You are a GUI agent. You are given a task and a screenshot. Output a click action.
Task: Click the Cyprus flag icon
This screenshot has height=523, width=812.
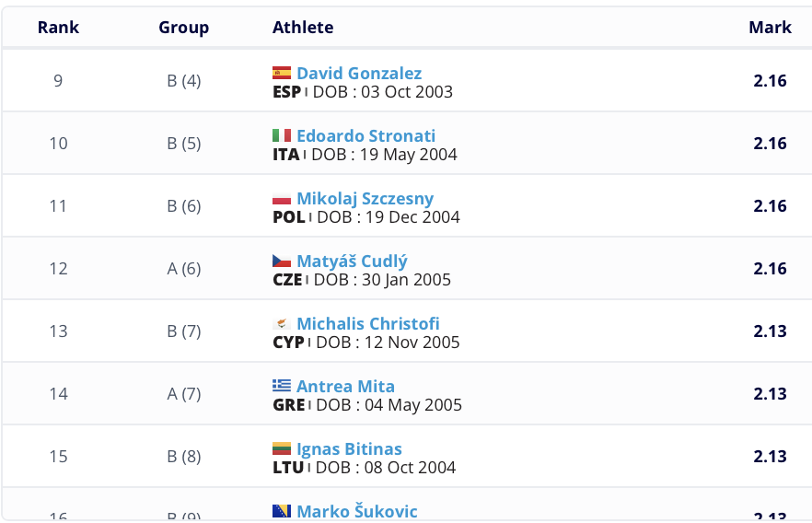(282, 323)
